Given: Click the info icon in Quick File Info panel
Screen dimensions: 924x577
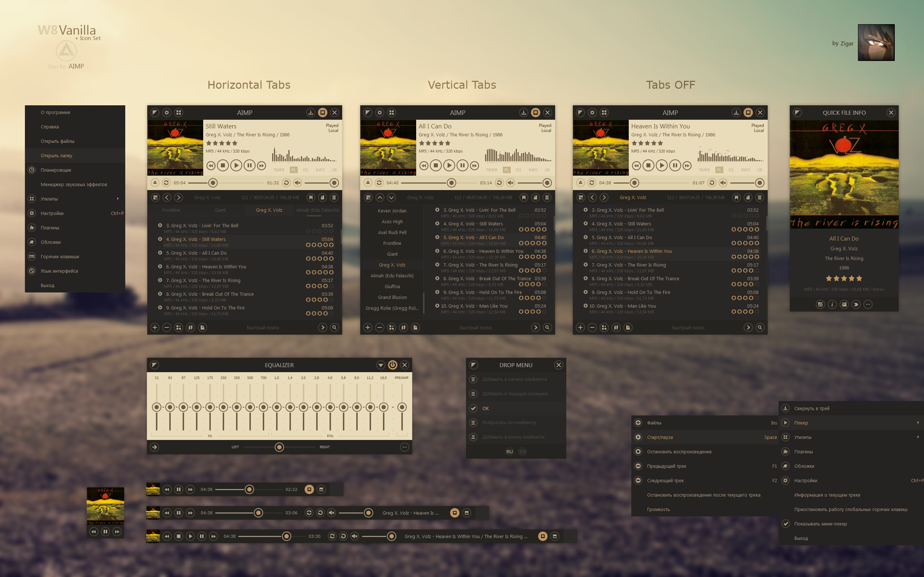Looking at the screenshot, I should tap(832, 304).
